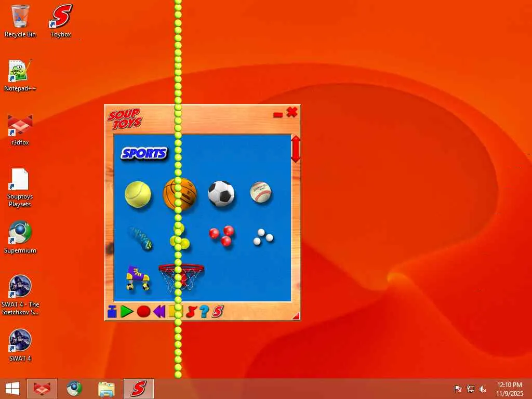Open help with the blue question mark
Image resolution: width=532 pixels, height=399 pixels.
pyautogui.click(x=204, y=312)
